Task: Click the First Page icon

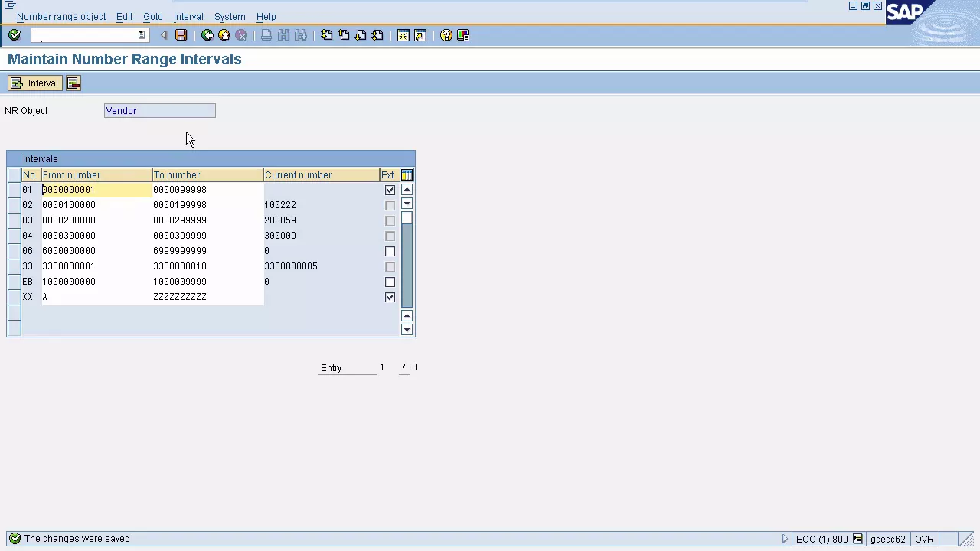Action: (327, 35)
